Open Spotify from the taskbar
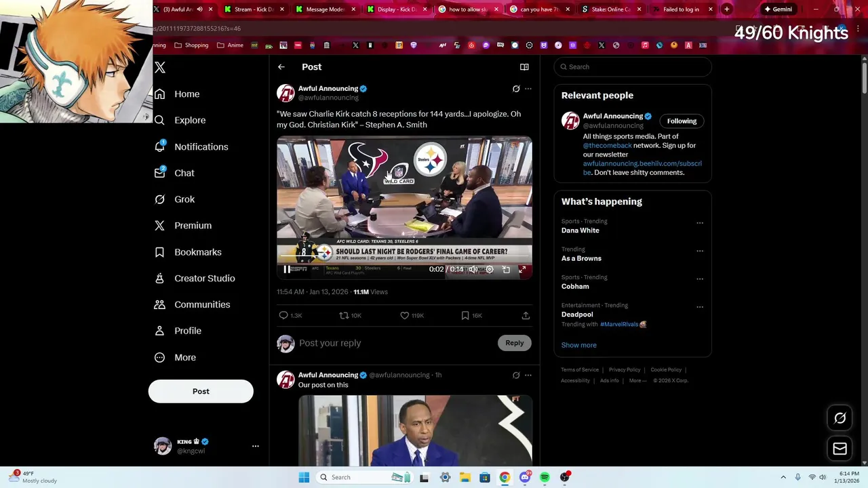Screen dimensions: 868x488 (545, 477)
